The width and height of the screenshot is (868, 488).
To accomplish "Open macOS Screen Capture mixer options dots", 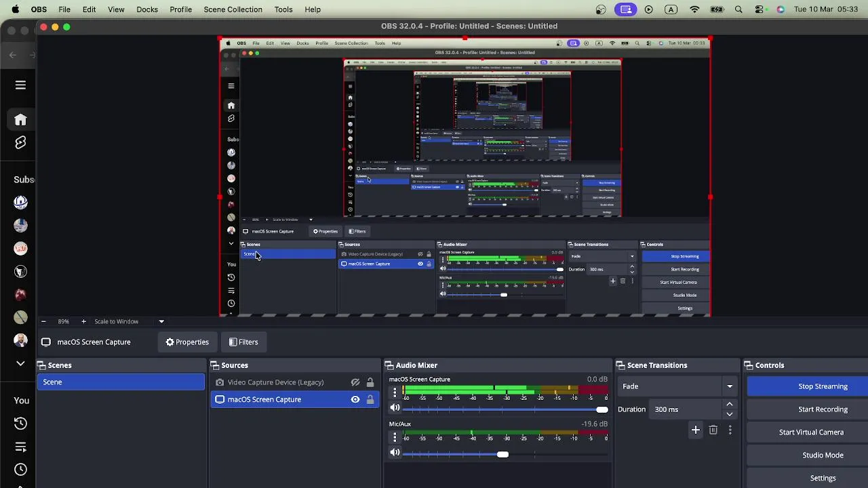I will coord(395,392).
